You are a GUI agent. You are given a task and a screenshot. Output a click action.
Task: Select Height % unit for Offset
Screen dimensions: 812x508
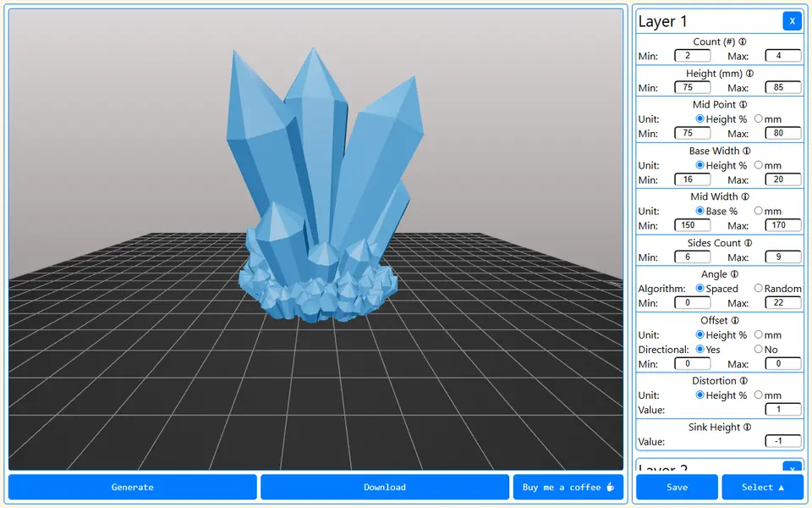tap(700, 334)
